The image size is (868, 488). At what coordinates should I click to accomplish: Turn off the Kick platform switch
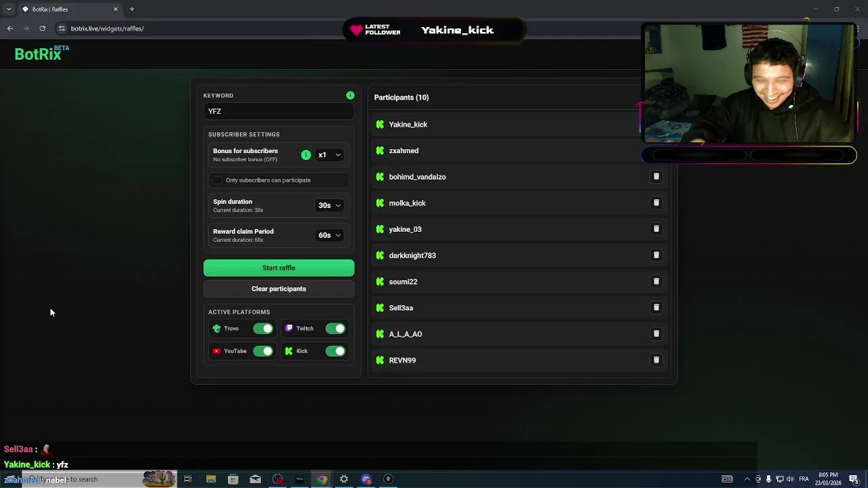tap(335, 351)
